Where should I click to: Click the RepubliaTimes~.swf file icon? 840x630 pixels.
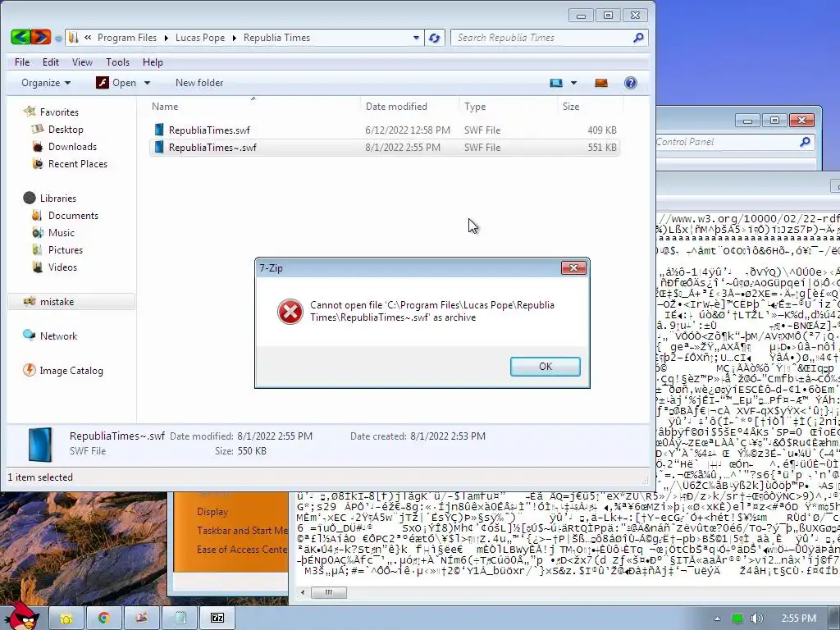[158, 147]
